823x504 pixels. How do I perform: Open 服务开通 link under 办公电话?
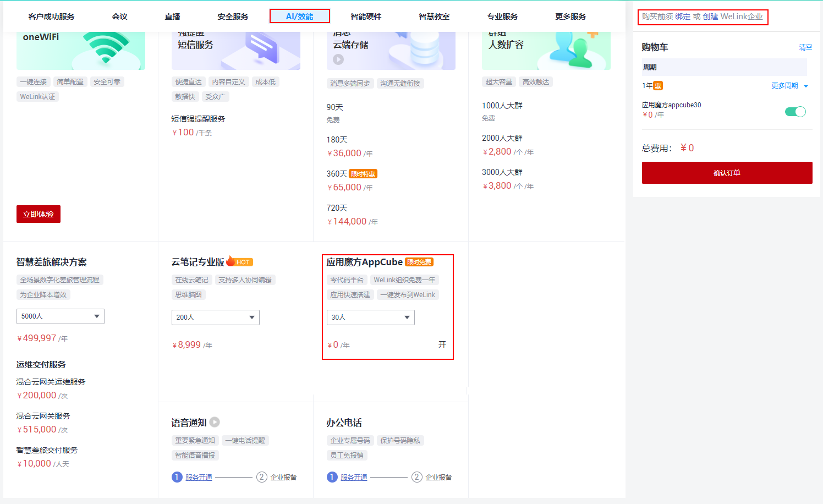tap(354, 477)
